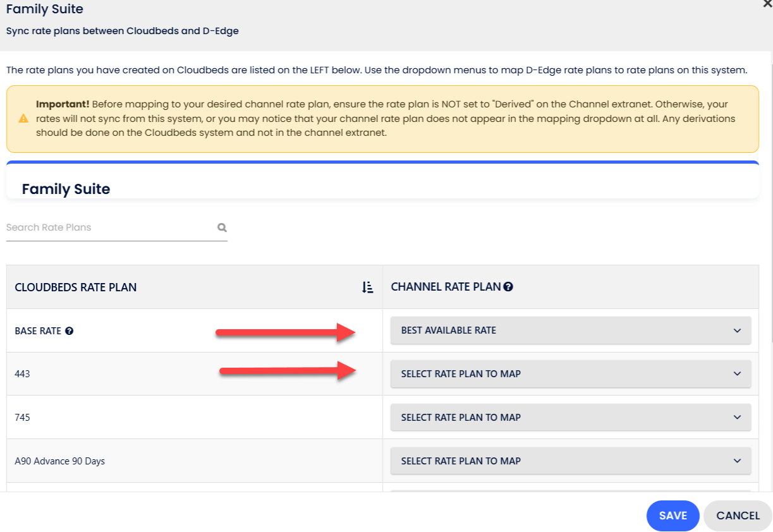
Task: Open channel rate dropdown for 745
Action: click(571, 418)
